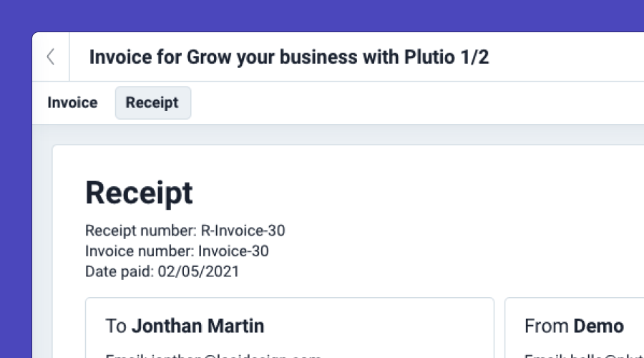Select the Invoice number Invoice-30 text
644x358 pixels.
pyautogui.click(x=177, y=251)
